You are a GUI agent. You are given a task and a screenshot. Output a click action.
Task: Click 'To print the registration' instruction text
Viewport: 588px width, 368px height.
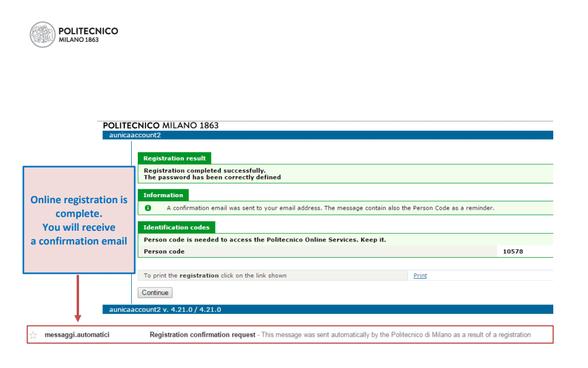point(215,276)
